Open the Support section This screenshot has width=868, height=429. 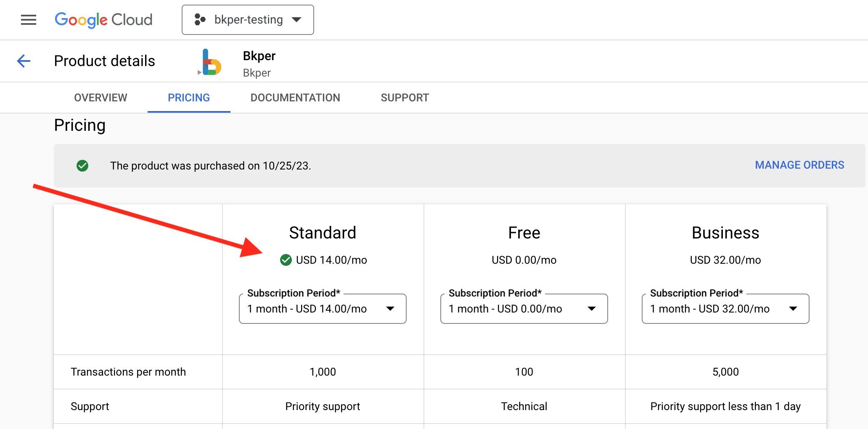click(x=405, y=98)
